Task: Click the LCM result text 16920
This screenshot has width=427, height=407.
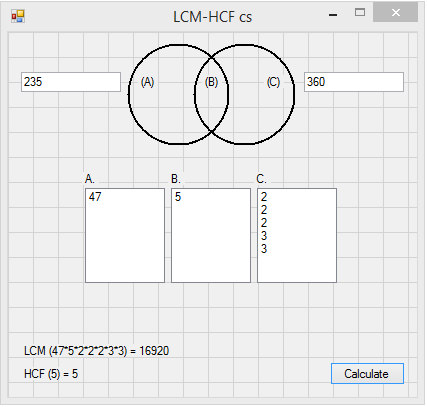Action: (x=154, y=351)
